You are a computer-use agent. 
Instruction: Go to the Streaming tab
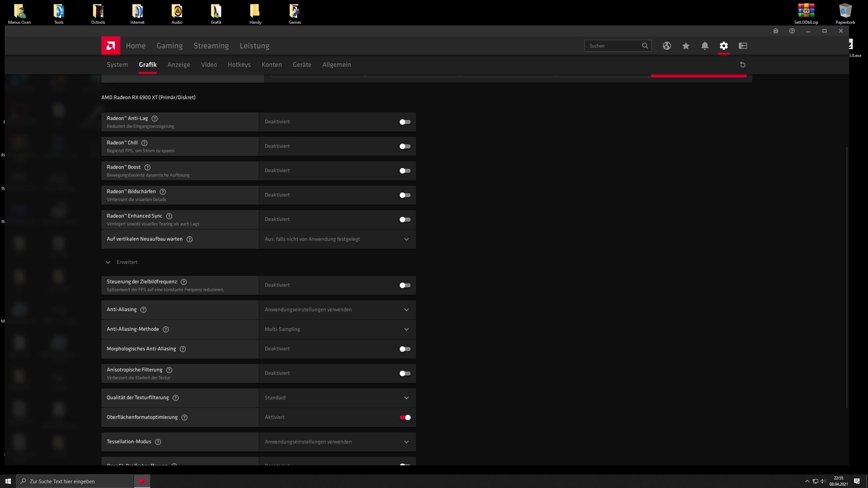[211, 46]
